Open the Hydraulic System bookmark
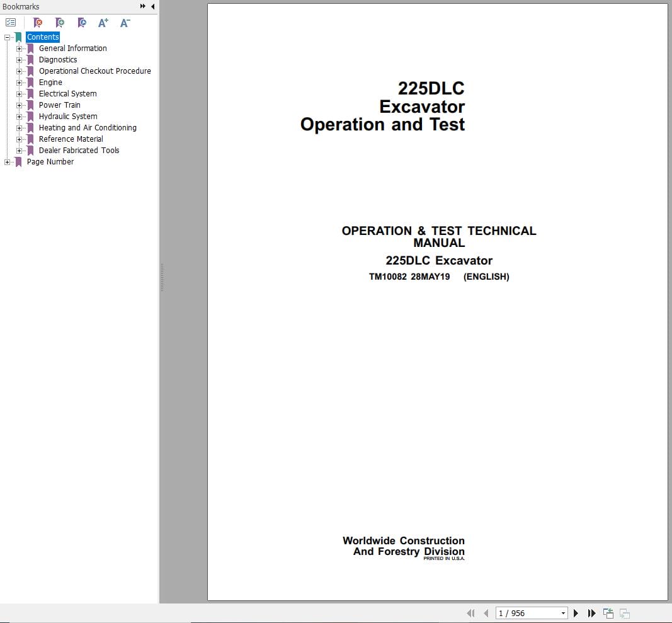The image size is (672, 623). click(x=68, y=116)
